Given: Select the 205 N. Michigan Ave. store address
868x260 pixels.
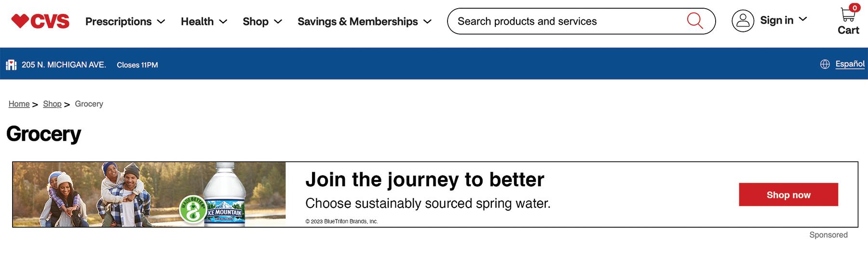Looking at the screenshot, I should coord(64,65).
